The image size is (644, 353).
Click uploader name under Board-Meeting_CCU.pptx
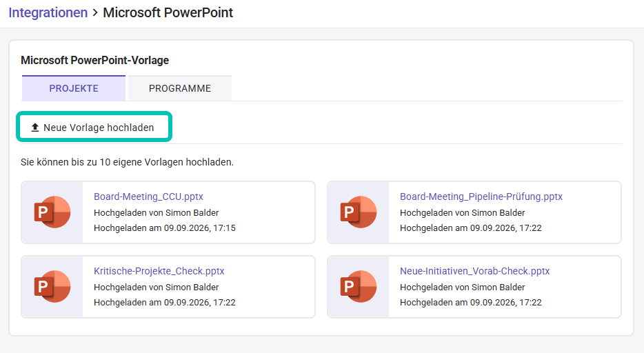192,212
